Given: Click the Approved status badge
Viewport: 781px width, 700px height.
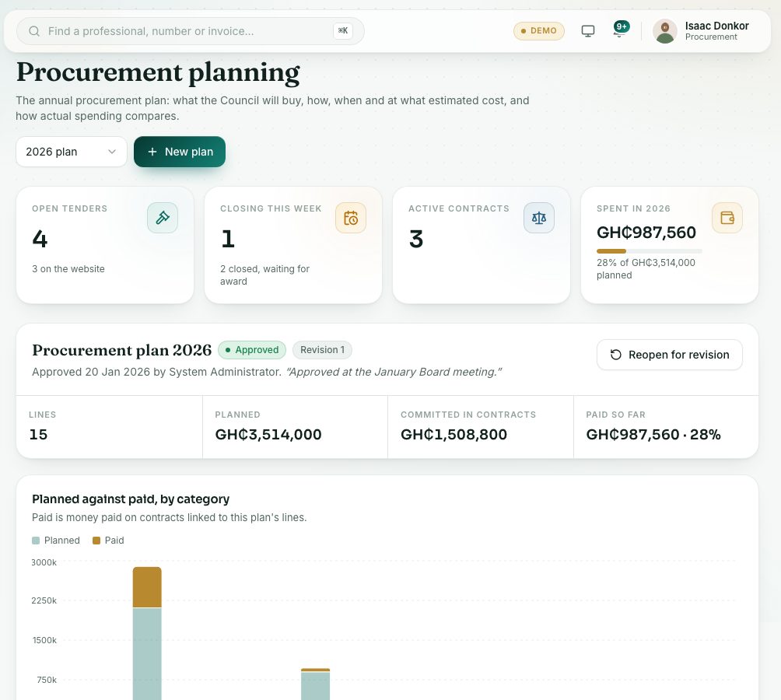Looking at the screenshot, I should click(x=252, y=350).
